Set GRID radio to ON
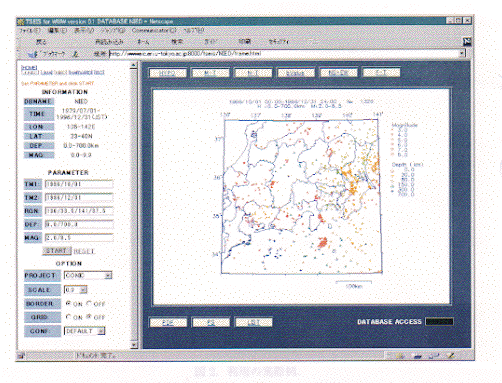Viewport: 502px width, 383px height. point(69,317)
